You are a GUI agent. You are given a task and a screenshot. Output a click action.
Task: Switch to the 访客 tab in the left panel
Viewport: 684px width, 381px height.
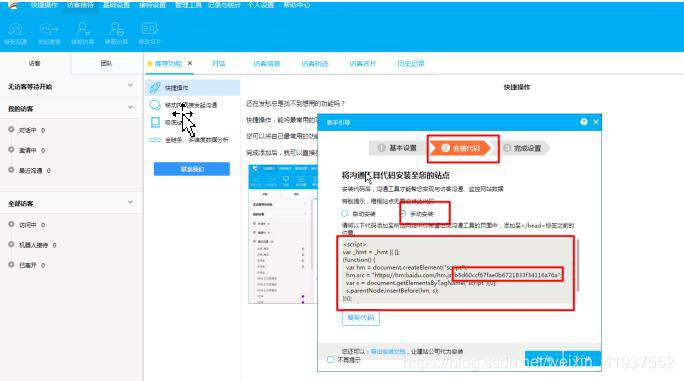[35, 63]
